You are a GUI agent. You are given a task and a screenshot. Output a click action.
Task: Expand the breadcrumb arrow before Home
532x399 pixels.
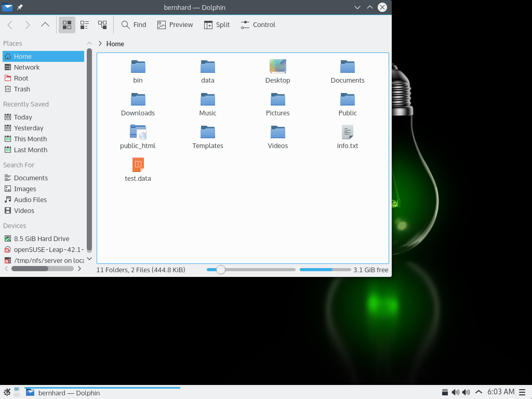tap(100, 44)
